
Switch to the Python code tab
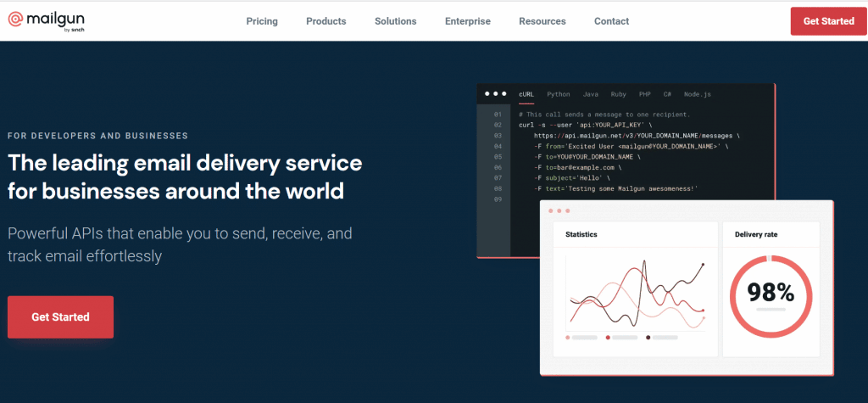pyautogui.click(x=559, y=94)
